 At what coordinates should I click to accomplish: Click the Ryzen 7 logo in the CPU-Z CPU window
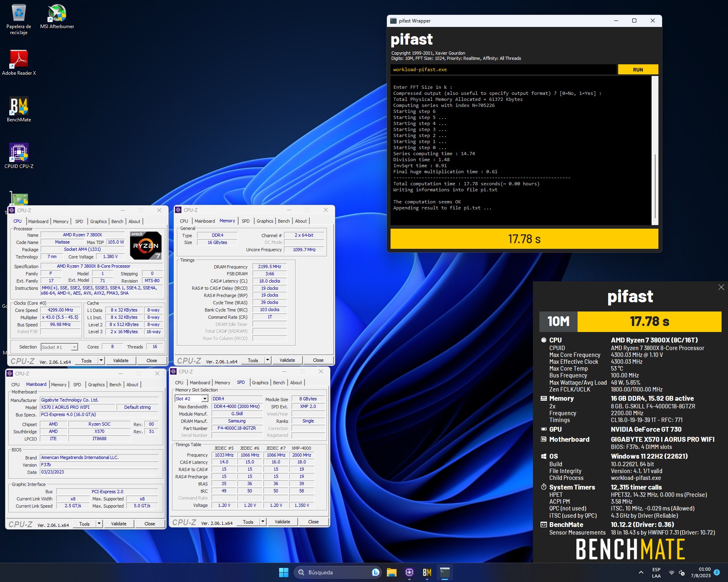(146, 246)
